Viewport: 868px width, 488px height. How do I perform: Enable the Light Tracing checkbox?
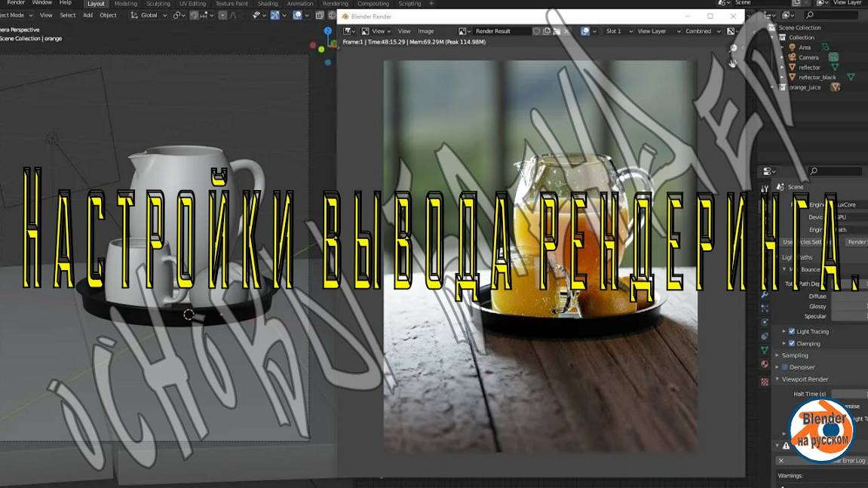coord(790,331)
